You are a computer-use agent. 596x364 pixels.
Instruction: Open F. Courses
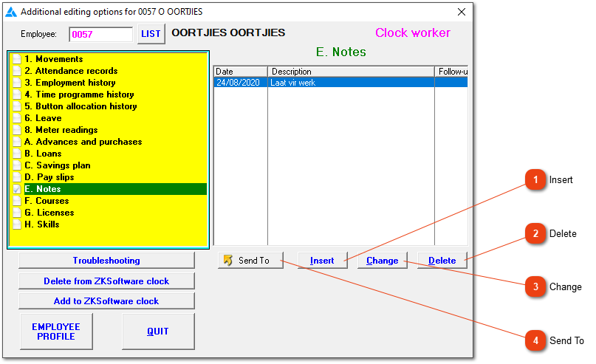click(47, 201)
